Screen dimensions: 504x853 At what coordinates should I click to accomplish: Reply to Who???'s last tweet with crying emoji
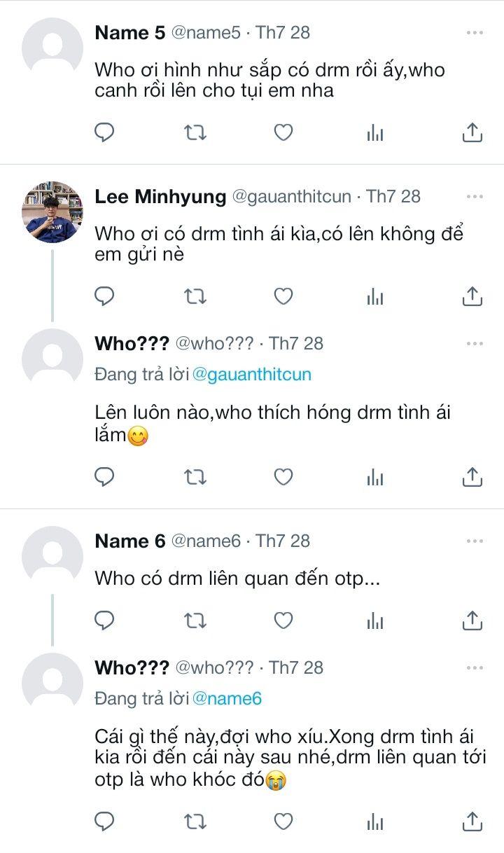click(x=104, y=820)
